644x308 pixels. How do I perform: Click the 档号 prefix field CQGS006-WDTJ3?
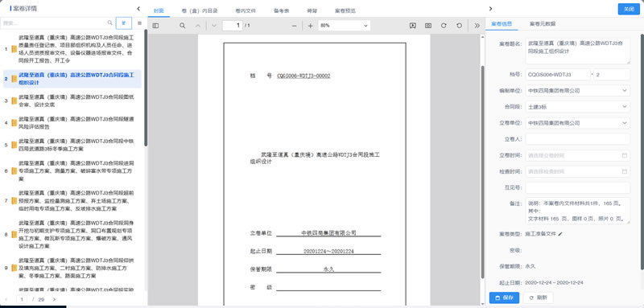557,75
